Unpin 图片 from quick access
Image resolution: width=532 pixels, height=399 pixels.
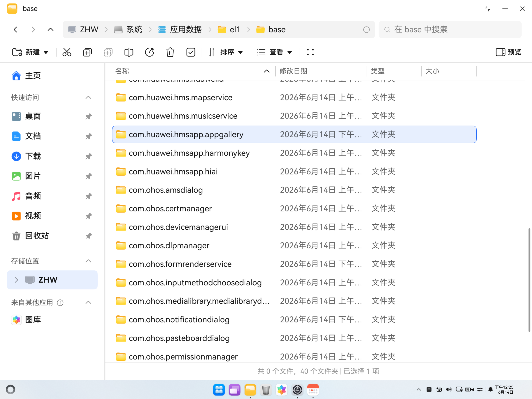[x=88, y=176]
